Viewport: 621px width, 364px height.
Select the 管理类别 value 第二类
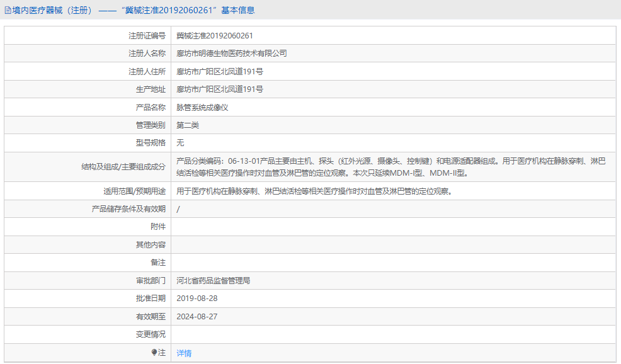point(186,125)
